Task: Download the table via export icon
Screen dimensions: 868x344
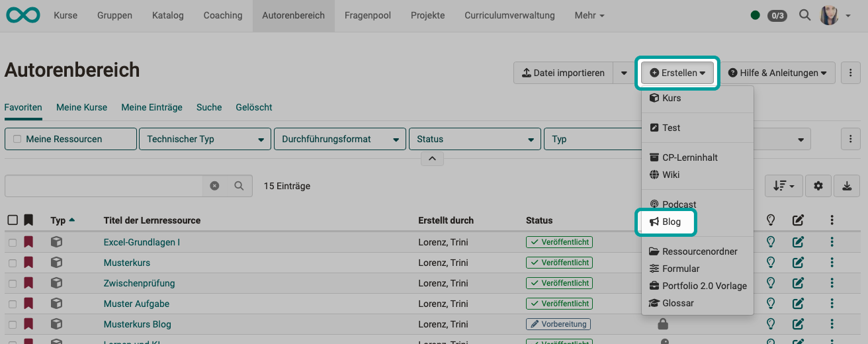Action: pos(847,186)
